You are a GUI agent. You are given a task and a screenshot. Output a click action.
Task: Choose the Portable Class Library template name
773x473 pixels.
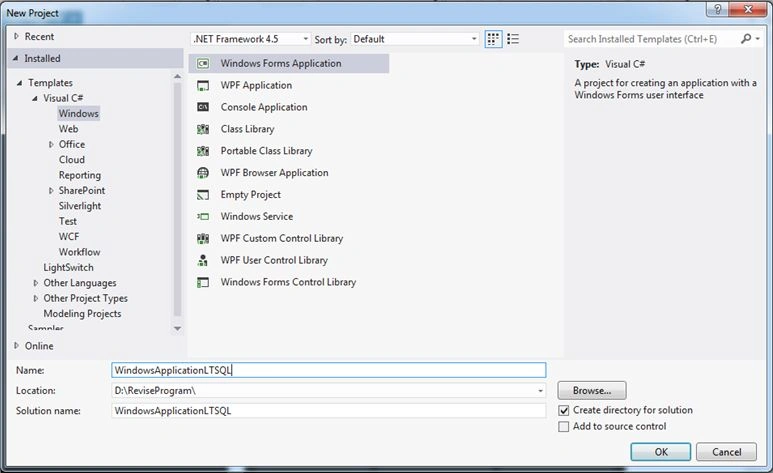click(266, 151)
